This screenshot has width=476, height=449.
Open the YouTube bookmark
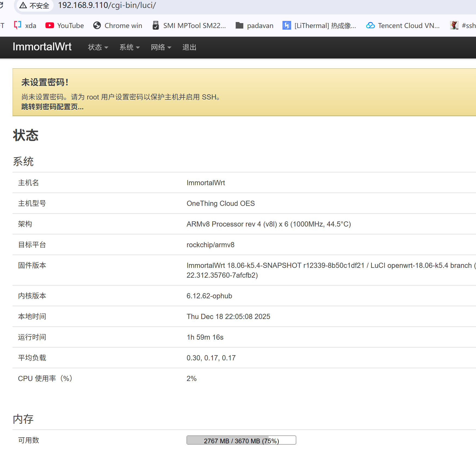[70, 25]
